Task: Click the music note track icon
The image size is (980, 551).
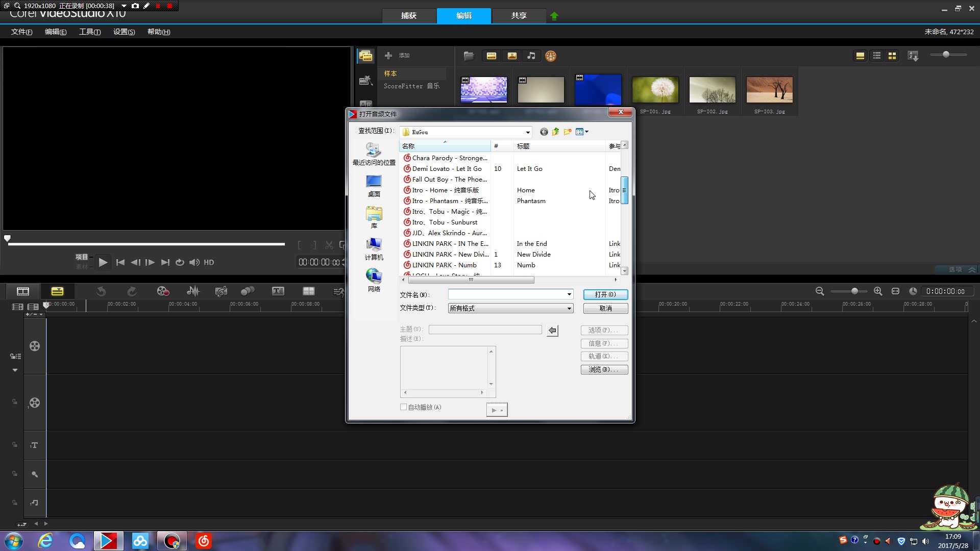Action: pyautogui.click(x=34, y=503)
